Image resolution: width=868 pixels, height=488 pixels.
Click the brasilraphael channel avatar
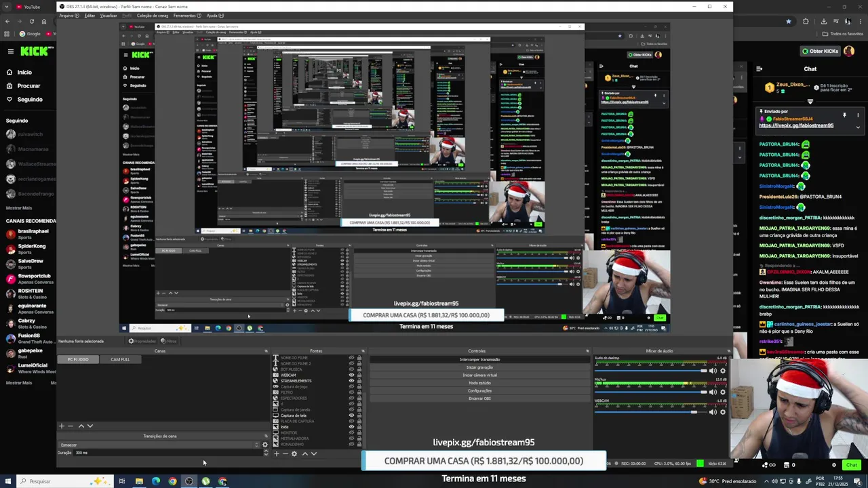[10, 234]
